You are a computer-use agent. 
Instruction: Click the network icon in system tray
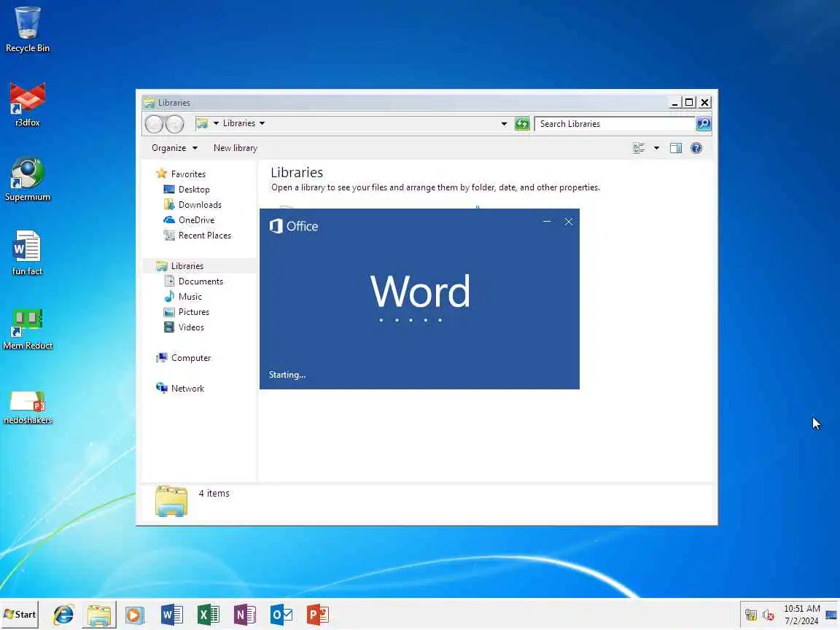point(751,615)
